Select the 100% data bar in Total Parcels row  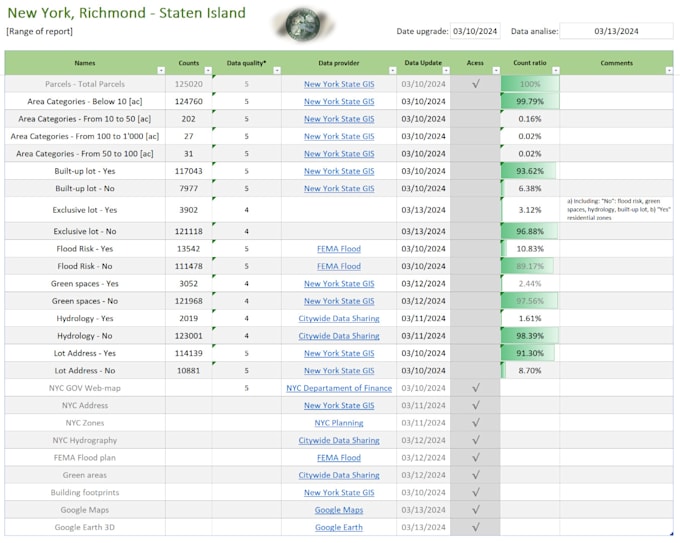click(x=530, y=84)
